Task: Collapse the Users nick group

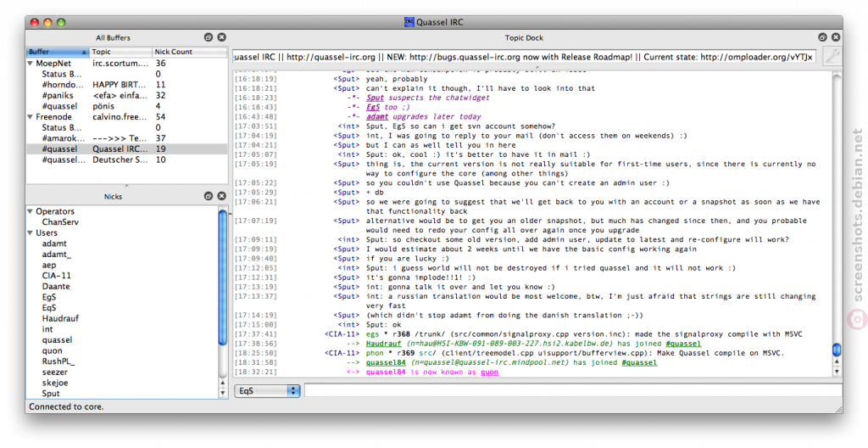Action: pyautogui.click(x=31, y=232)
